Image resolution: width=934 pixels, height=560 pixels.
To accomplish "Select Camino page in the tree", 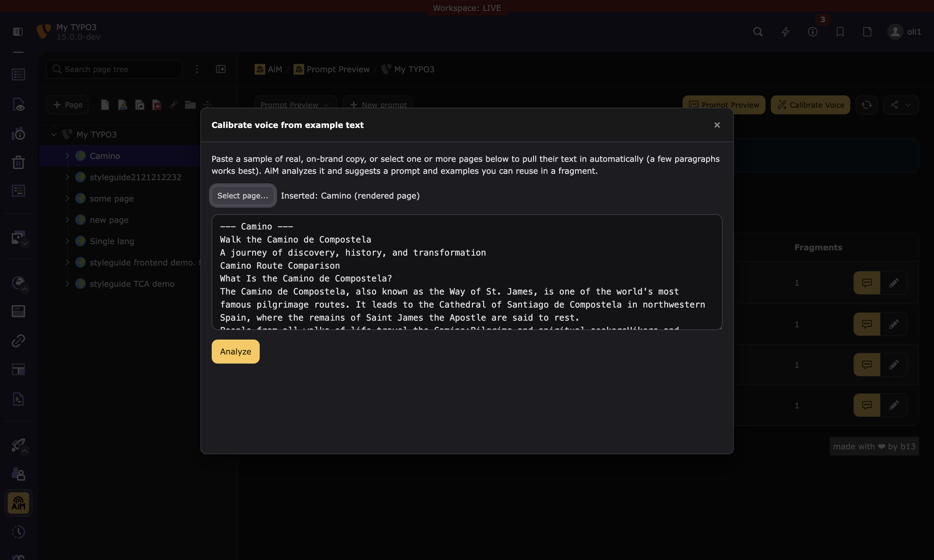I will 105,156.
